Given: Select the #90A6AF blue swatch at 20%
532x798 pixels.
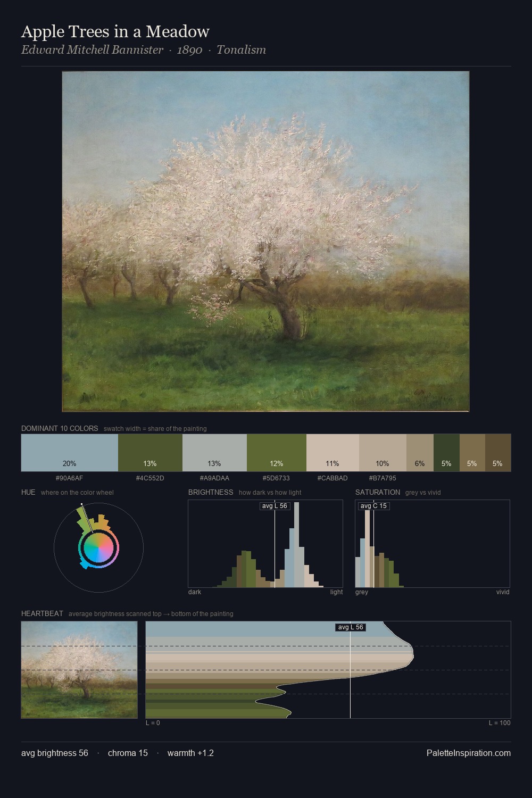Looking at the screenshot, I should [x=70, y=453].
